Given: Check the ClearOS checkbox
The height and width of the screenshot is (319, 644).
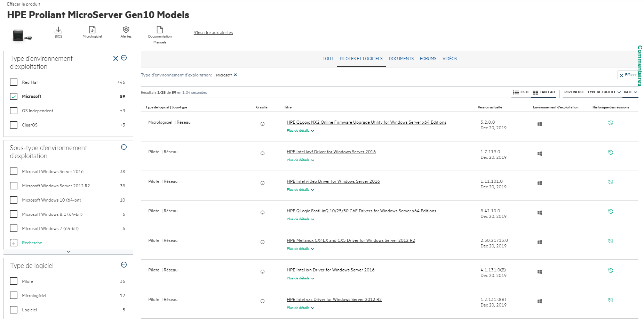Looking at the screenshot, I should 14,125.
